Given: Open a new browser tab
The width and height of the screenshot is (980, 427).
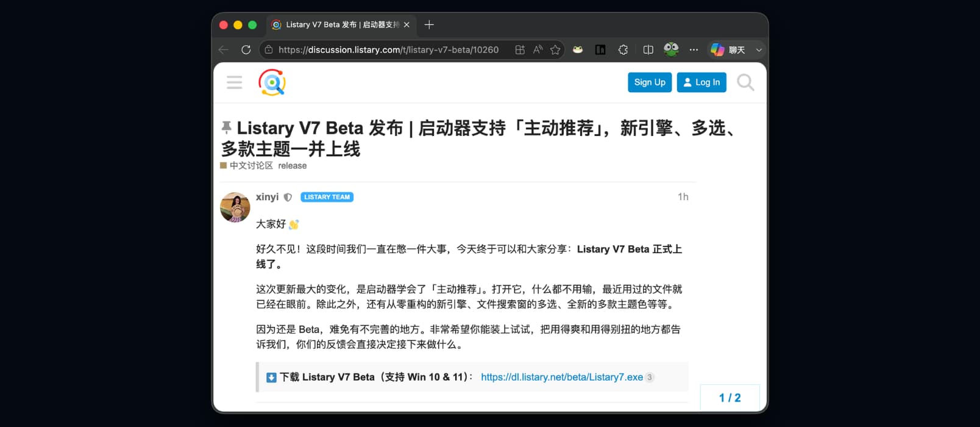Looking at the screenshot, I should click(x=429, y=25).
